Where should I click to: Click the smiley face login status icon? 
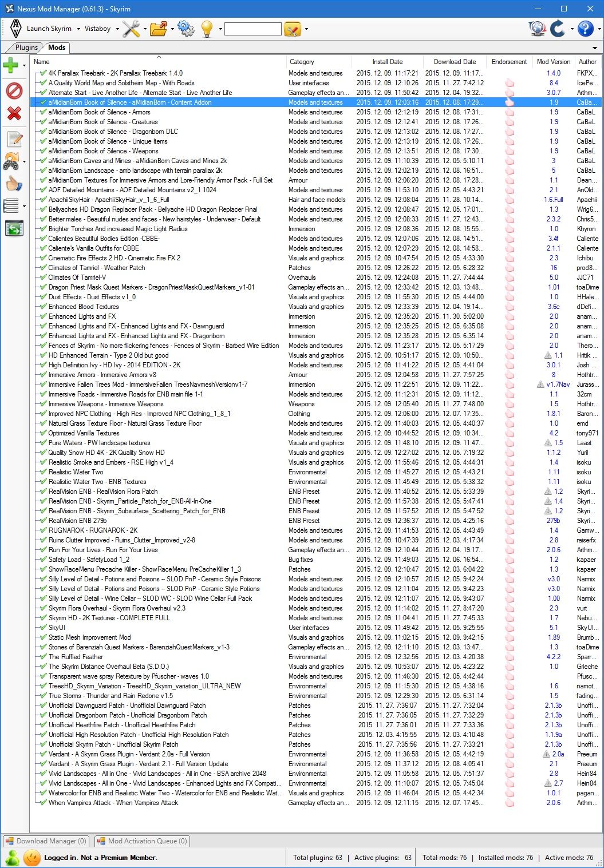(31, 858)
